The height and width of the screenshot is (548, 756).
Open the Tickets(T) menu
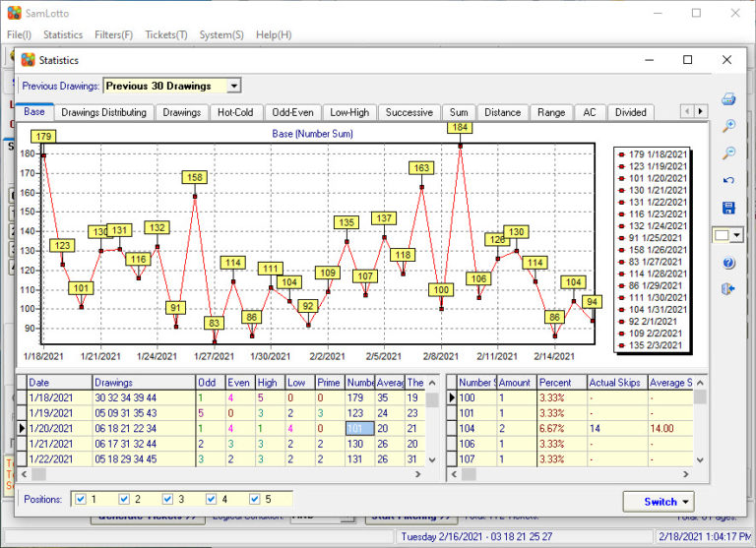click(166, 34)
